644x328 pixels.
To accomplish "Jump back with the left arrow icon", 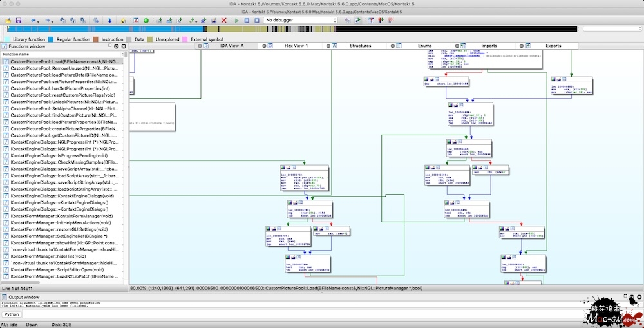I will 33,20.
